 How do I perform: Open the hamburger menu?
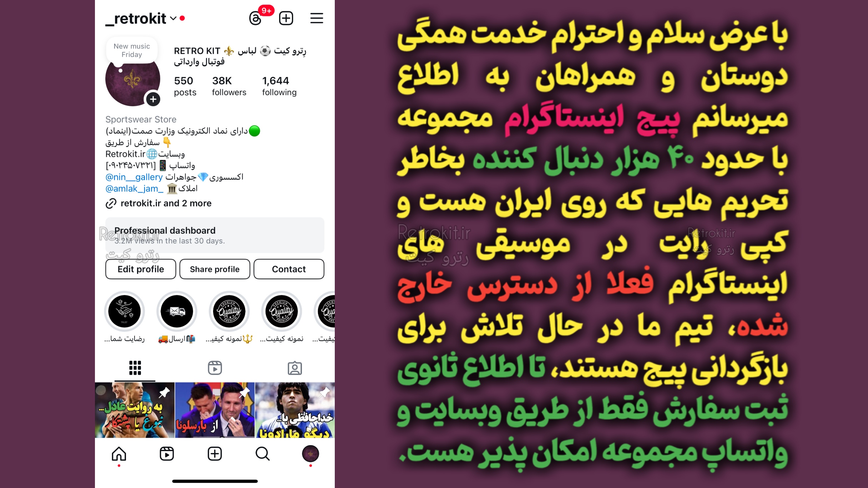(x=317, y=18)
